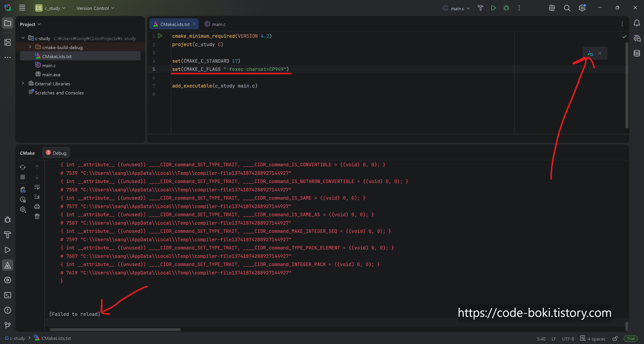Click the CMakeLists.txt breadcrumb in status bar

tap(53, 338)
